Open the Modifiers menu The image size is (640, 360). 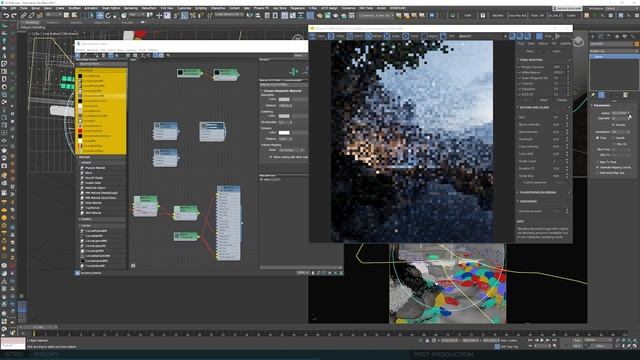coord(74,8)
